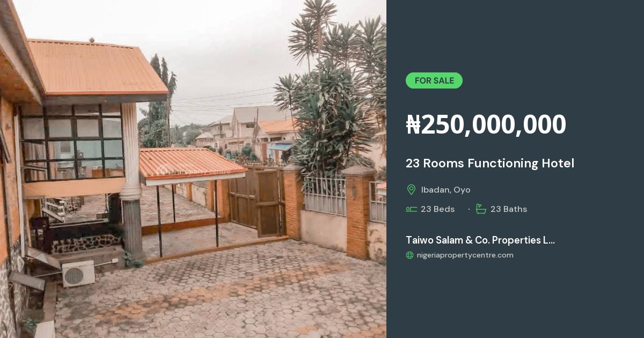Click the air conditioner unit in the photo
644x338 pixels.
coord(78,274)
